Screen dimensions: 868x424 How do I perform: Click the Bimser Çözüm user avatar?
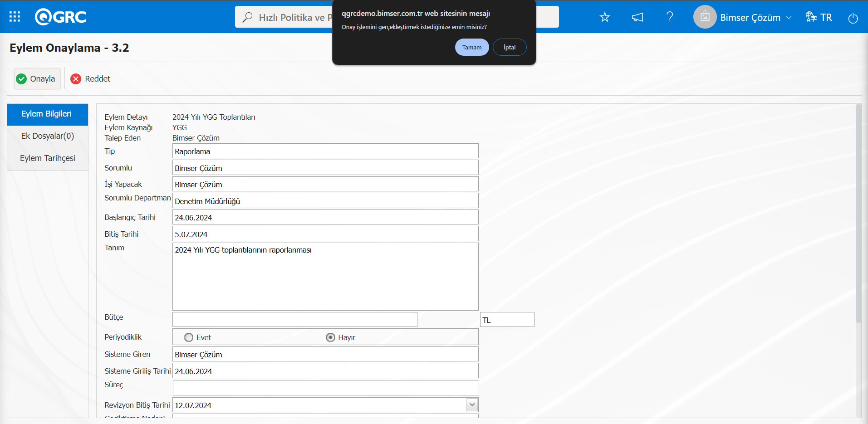coord(705,17)
